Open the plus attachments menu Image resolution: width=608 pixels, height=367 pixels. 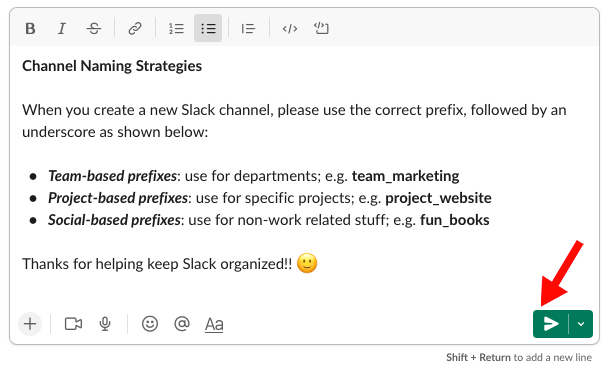(x=30, y=324)
